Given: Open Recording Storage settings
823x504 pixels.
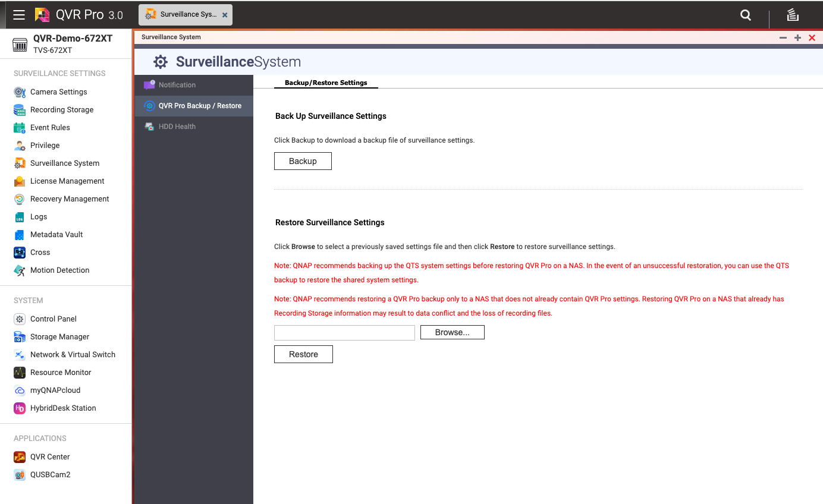Looking at the screenshot, I should (x=62, y=109).
